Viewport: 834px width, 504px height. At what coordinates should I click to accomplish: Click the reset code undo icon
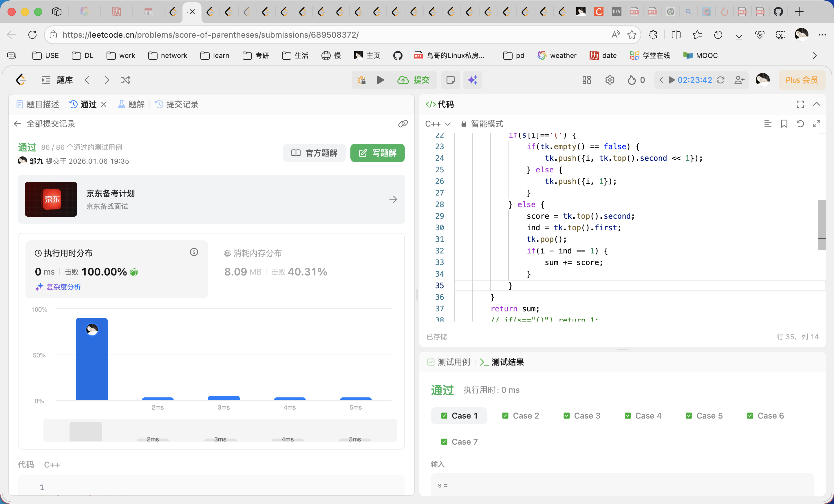[x=800, y=124]
